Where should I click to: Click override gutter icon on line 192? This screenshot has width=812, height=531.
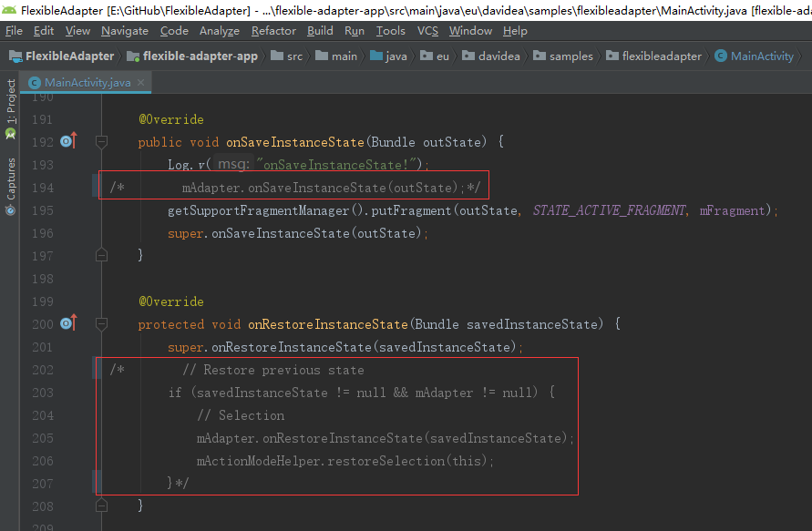pyautogui.click(x=68, y=141)
